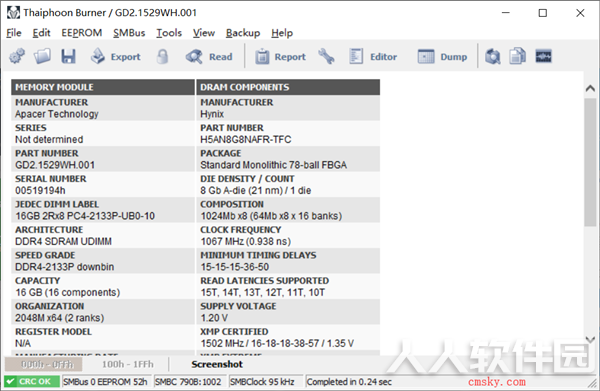Show the hex Dump view
The image size is (600, 391).
[442, 57]
